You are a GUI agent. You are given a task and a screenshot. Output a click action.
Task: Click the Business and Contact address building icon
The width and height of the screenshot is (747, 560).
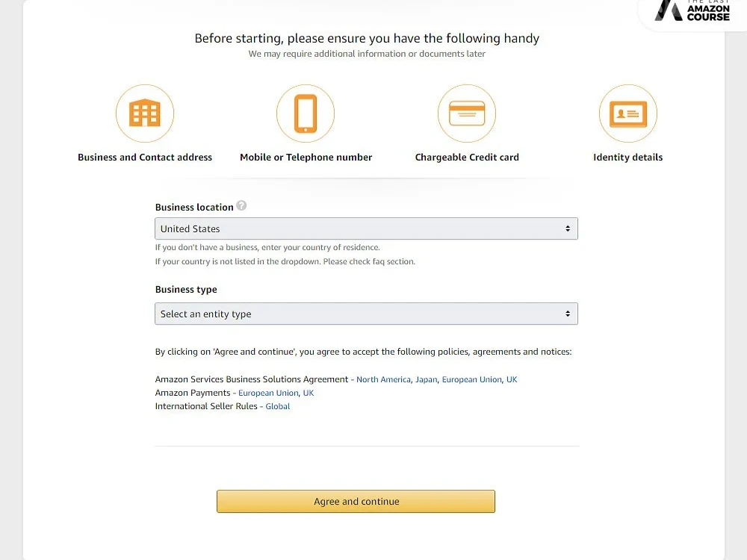click(x=145, y=113)
